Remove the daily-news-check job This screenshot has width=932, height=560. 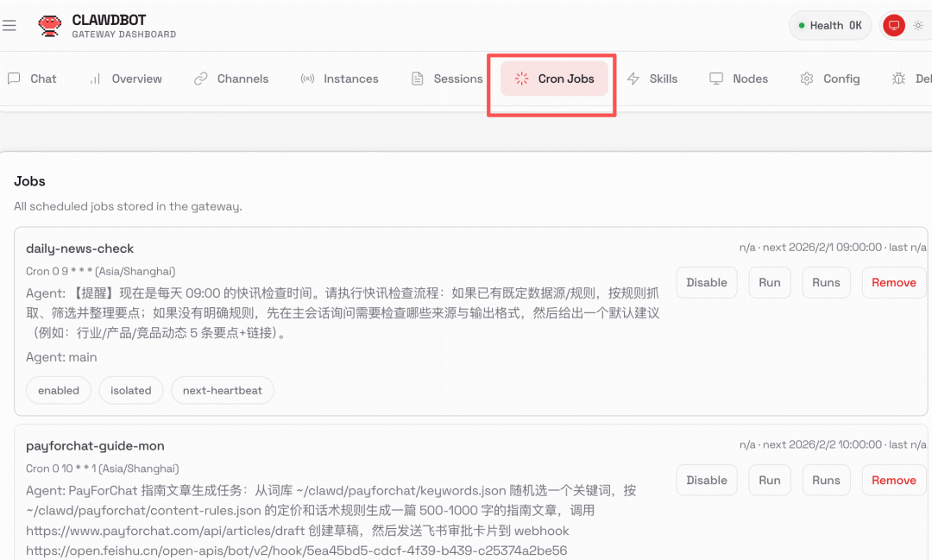pos(893,283)
